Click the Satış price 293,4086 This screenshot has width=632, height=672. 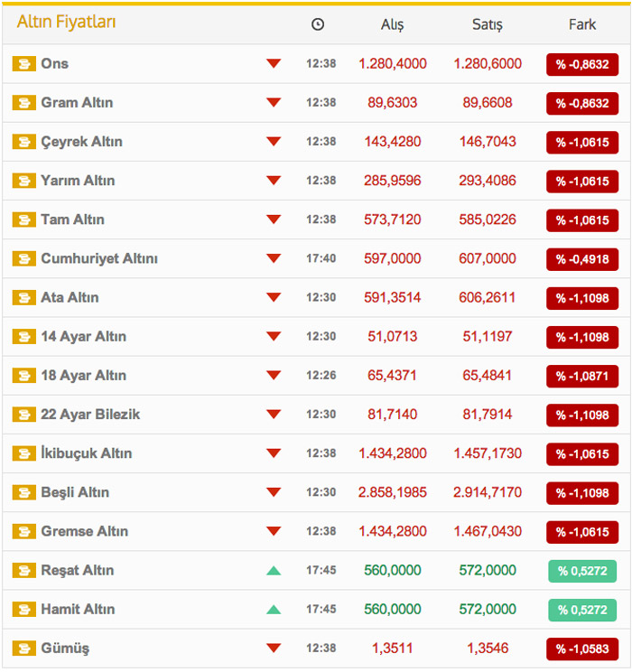click(x=488, y=181)
